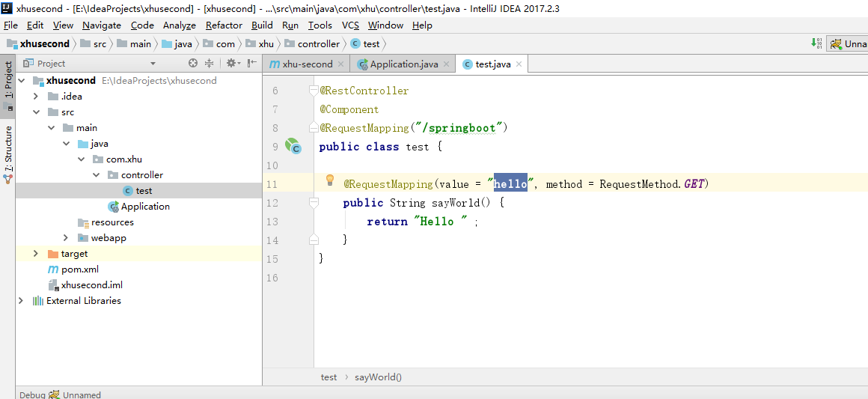Close the xhu-second editor tab
Screen dimensions: 868x399
[341, 64]
